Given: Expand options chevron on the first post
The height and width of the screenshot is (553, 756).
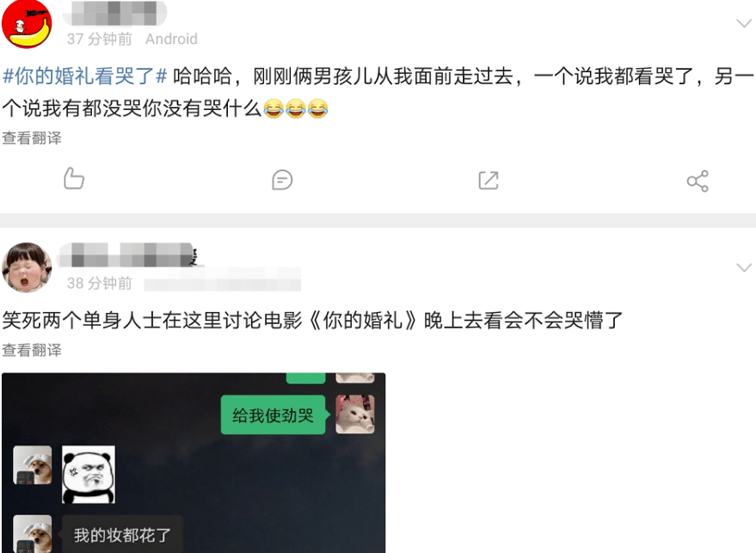Looking at the screenshot, I should 744,23.
